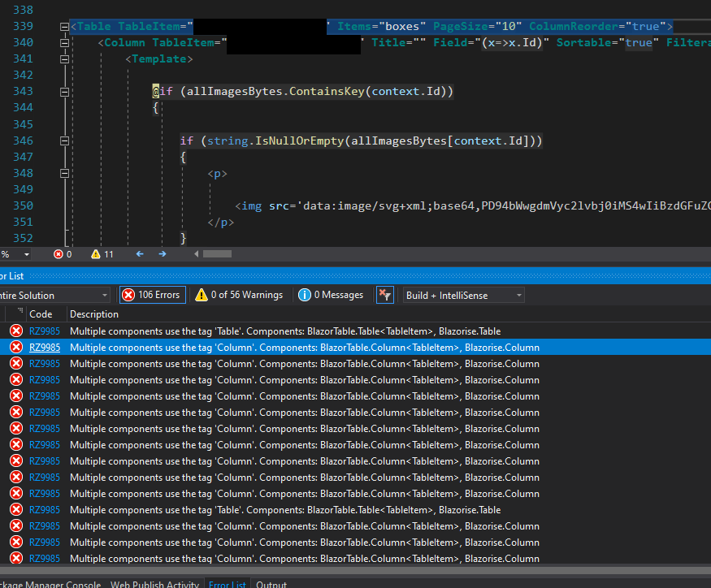Click the navigate backward arrow in editor status bar
711x588 pixels.
coord(139,253)
